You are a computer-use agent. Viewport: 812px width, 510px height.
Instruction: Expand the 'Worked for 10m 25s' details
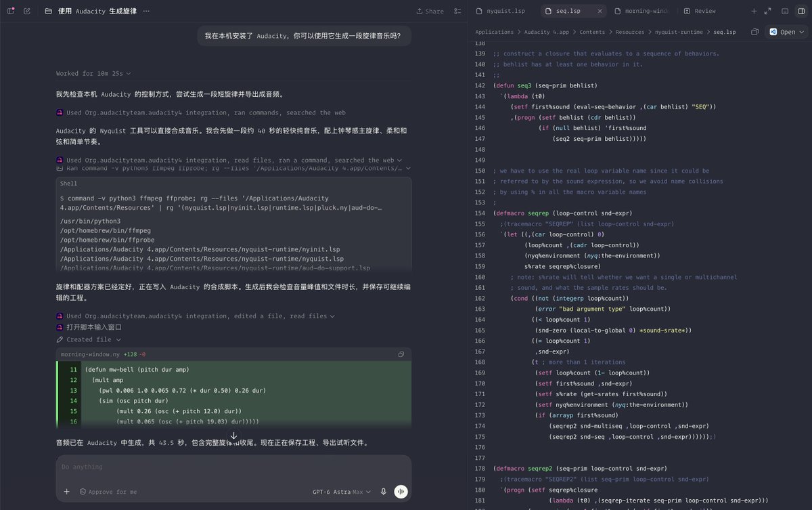[93, 73]
